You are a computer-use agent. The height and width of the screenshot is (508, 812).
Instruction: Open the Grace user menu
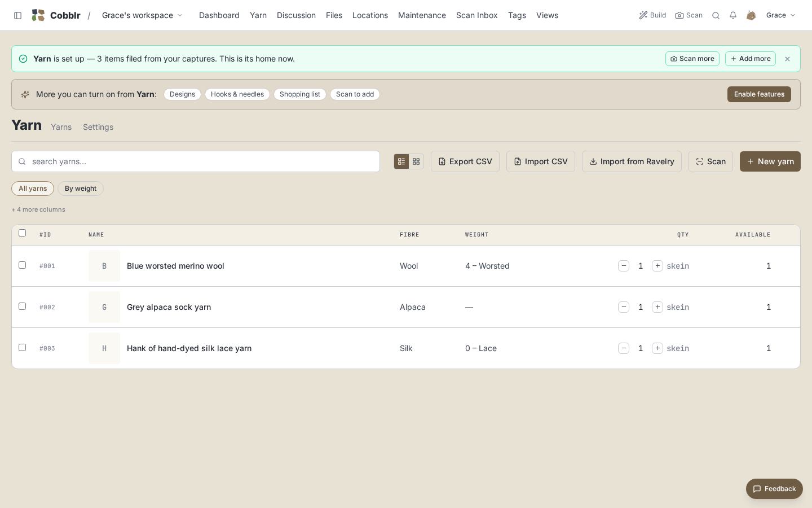pyautogui.click(x=781, y=15)
